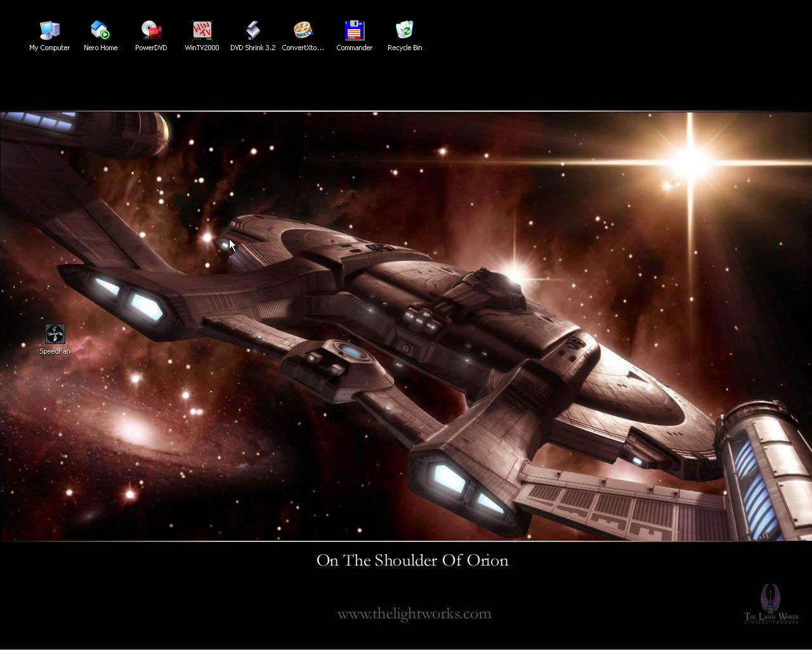Click the 'On The Shoulder Of Orion' caption

(412, 560)
